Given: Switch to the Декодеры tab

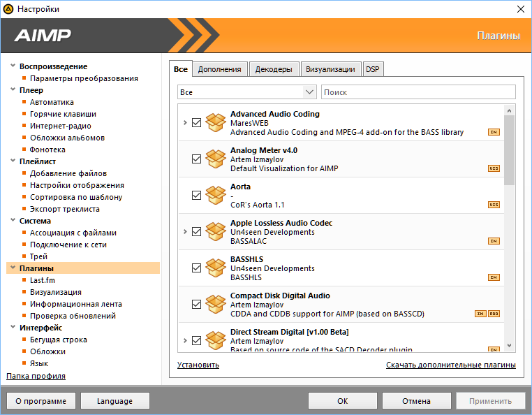Looking at the screenshot, I should (x=274, y=69).
